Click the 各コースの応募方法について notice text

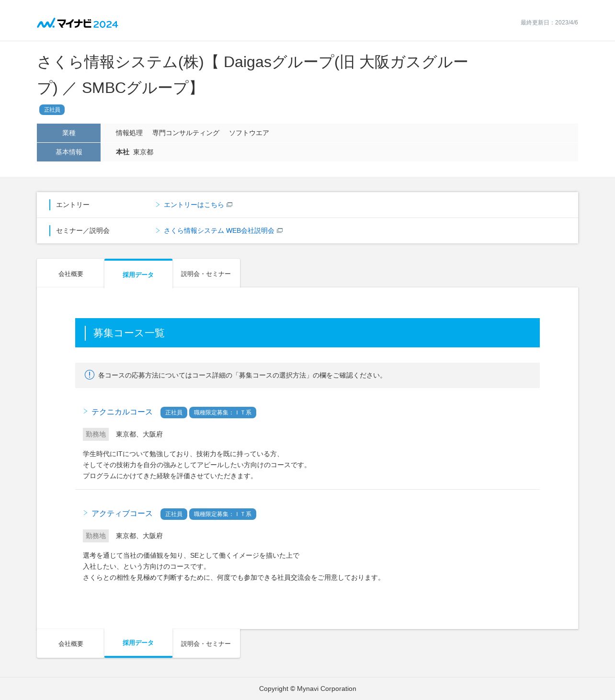(x=242, y=375)
